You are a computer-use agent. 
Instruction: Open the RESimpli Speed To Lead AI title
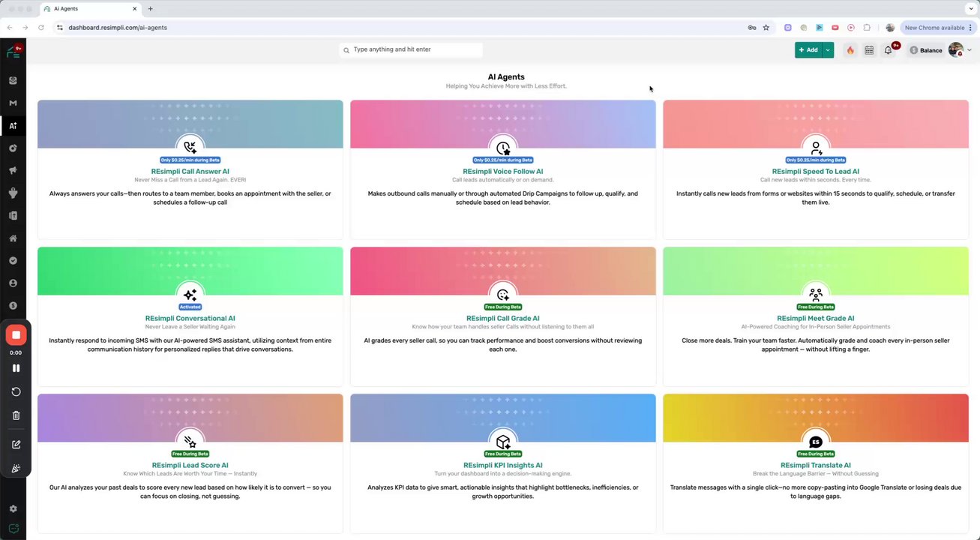(816, 172)
